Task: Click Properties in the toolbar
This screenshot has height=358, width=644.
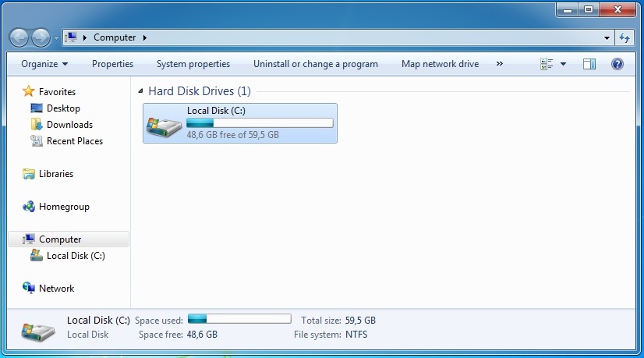Action: [x=112, y=64]
